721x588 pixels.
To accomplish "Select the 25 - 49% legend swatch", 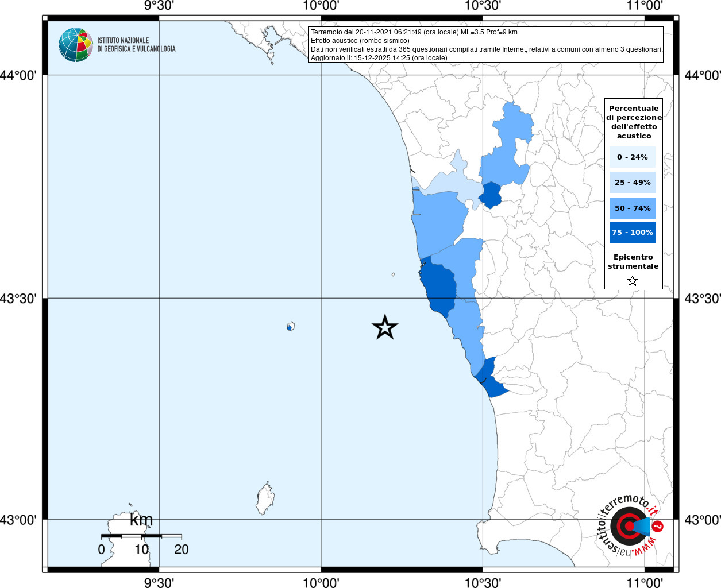I will click(x=633, y=183).
